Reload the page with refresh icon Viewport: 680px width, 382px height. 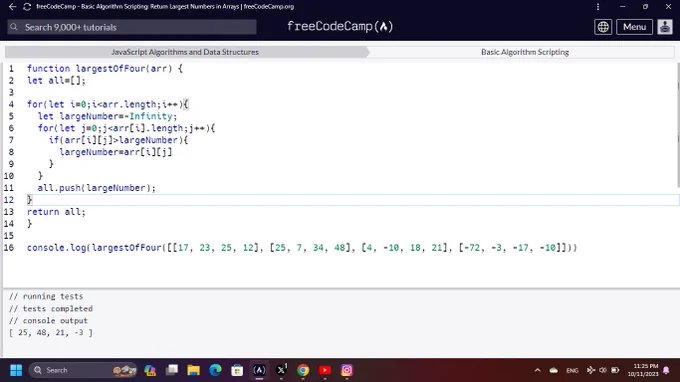(27, 7)
